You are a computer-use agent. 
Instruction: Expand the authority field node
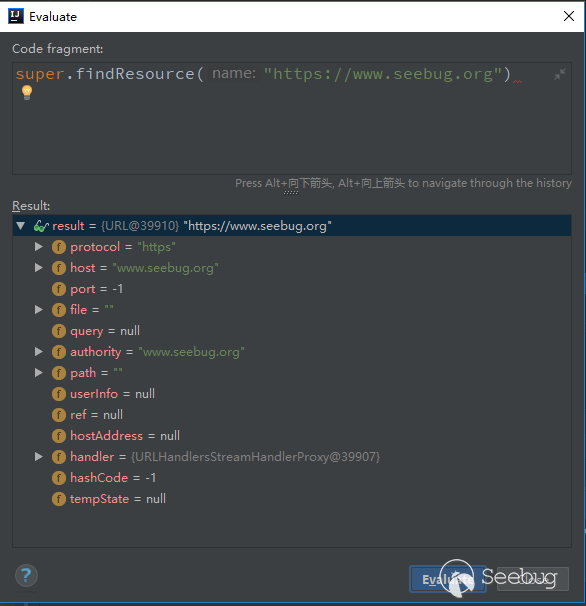coord(39,351)
